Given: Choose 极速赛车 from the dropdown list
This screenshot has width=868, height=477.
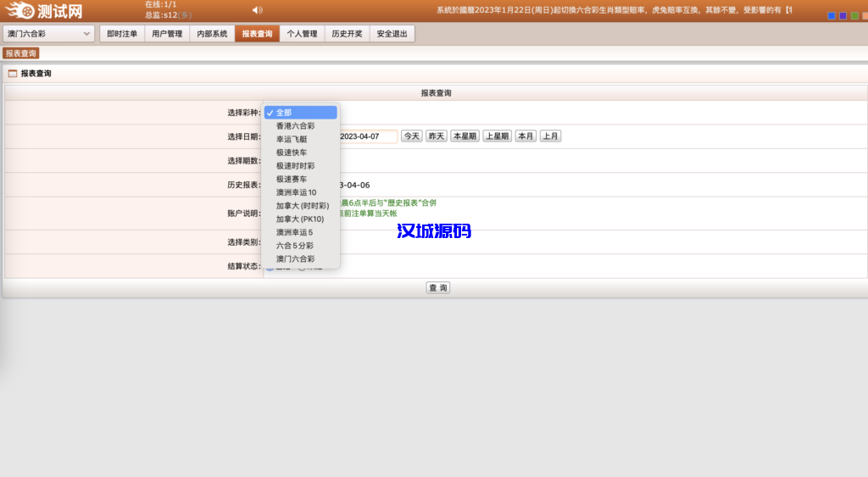Looking at the screenshot, I should [x=301, y=179].
